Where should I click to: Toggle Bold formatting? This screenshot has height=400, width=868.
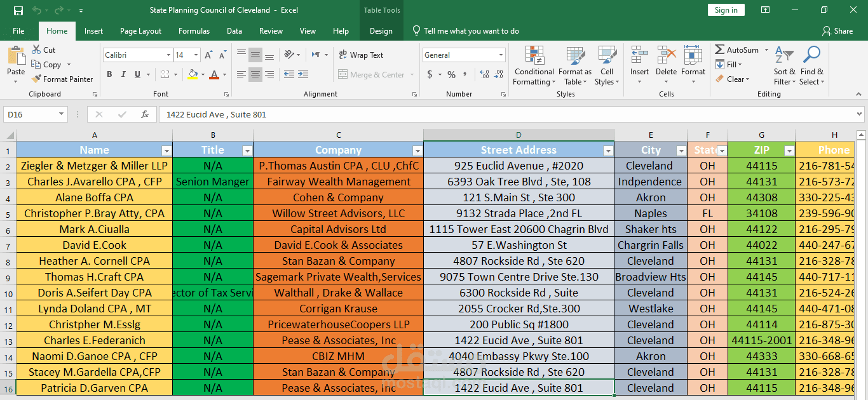[x=109, y=74]
